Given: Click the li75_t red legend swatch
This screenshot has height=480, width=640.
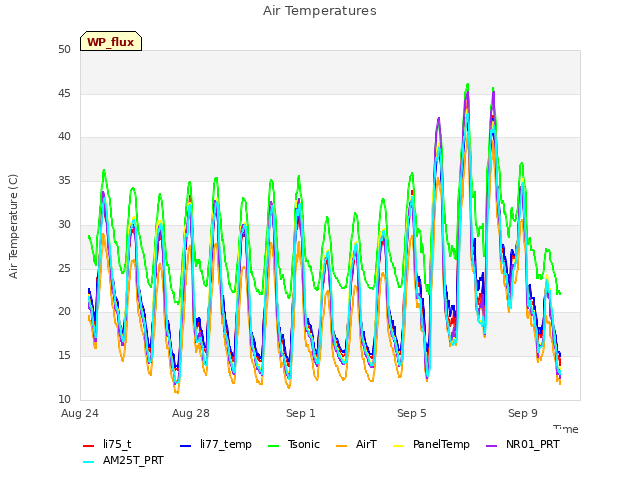Looking at the screenshot, I should pyautogui.click(x=89, y=446).
